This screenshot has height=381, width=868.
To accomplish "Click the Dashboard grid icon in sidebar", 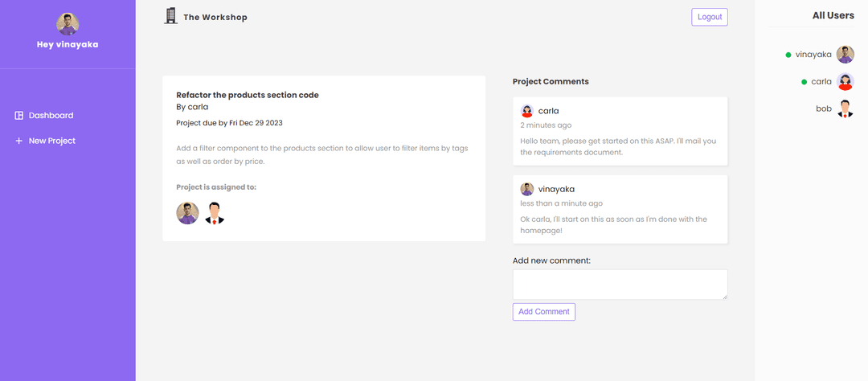I will (18, 116).
